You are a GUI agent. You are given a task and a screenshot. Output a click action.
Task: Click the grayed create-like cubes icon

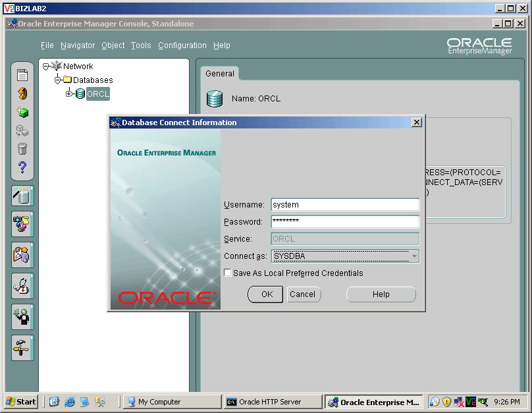point(22,130)
